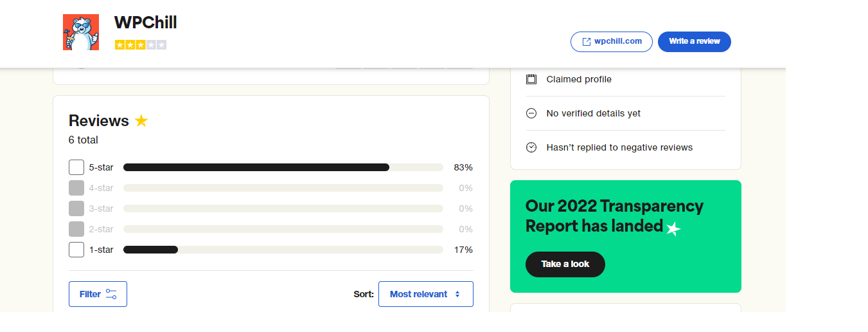Click the yellow star next to Reviews
The image size is (868, 332).
[141, 121]
